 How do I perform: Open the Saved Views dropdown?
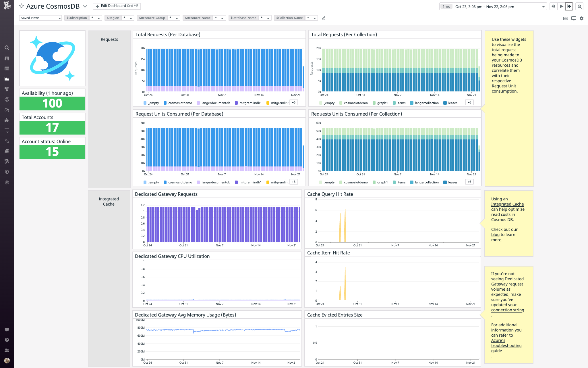(40, 18)
